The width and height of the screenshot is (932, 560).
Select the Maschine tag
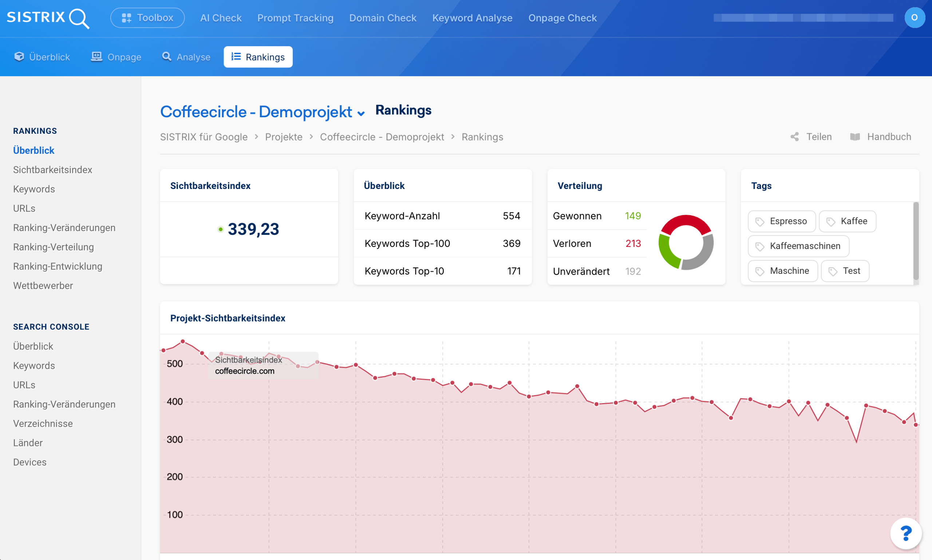coord(783,271)
